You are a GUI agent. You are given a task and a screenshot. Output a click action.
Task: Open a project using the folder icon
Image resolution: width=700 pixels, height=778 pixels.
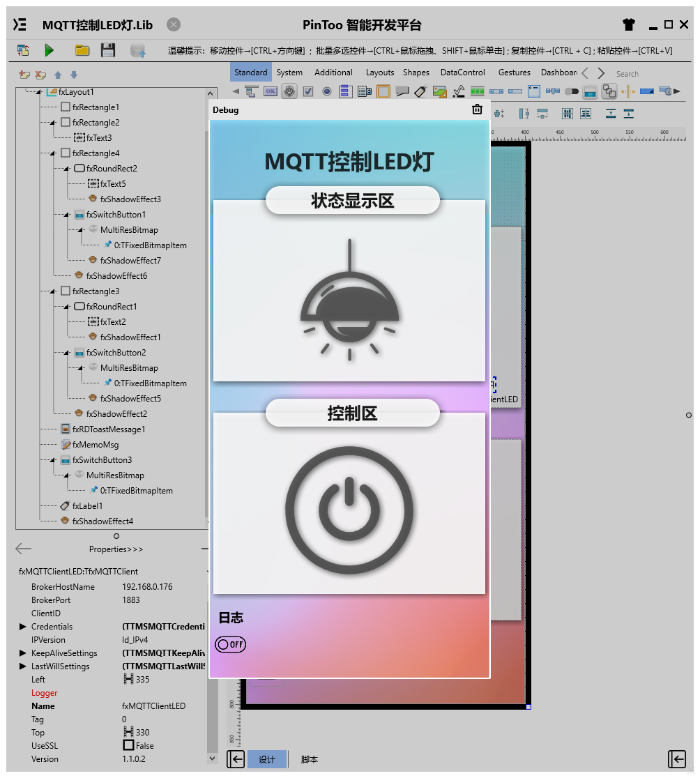[82, 50]
